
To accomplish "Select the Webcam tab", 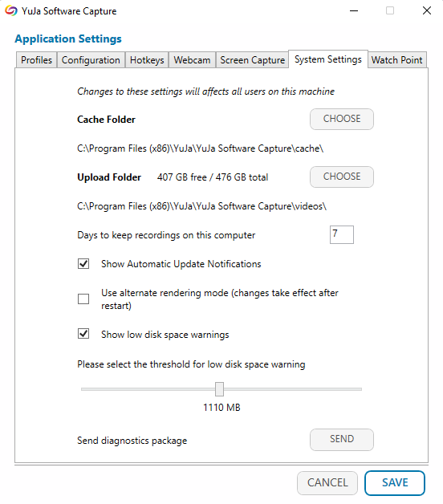I will (192, 59).
